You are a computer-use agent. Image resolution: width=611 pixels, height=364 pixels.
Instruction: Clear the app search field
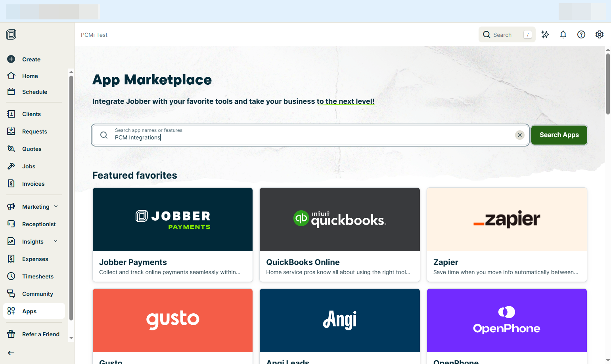pyautogui.click(x=520, y=135)
